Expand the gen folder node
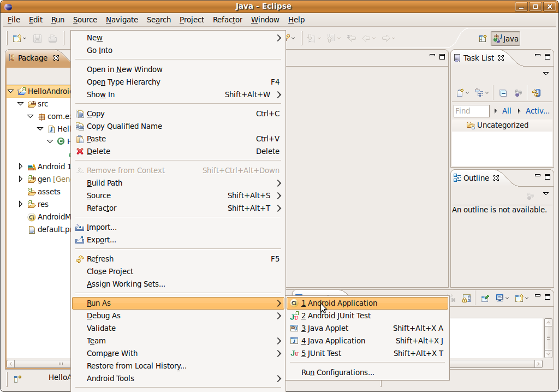 (x=21, y=179)
